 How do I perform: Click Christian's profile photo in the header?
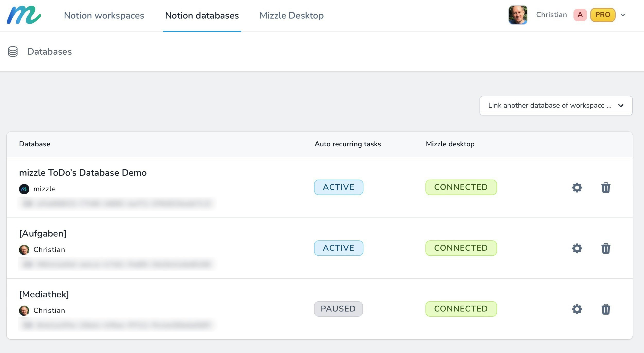518,15
